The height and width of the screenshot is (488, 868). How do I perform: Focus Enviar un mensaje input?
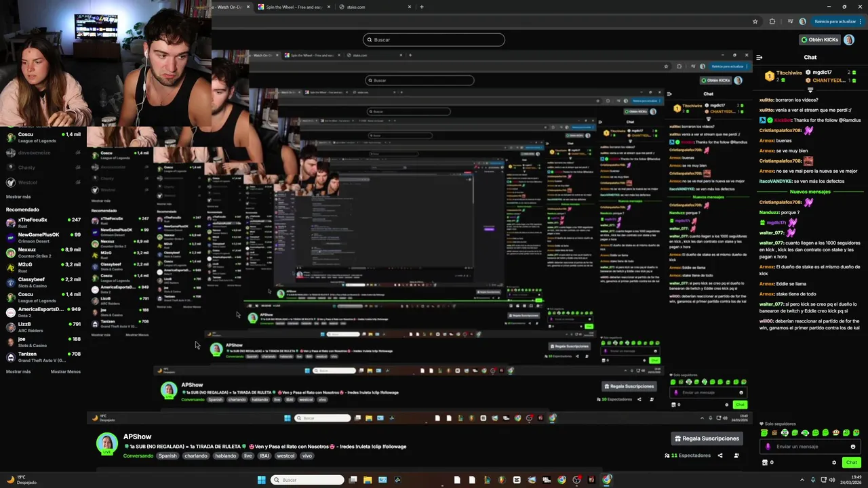coord(810,447)
